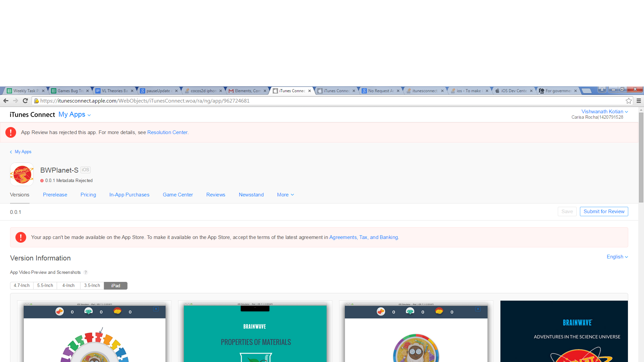The height and width of the screenshot is (362, 644).
Task: Open the English language dropdown
Action: pyautogui.click(x=617, y=257)
